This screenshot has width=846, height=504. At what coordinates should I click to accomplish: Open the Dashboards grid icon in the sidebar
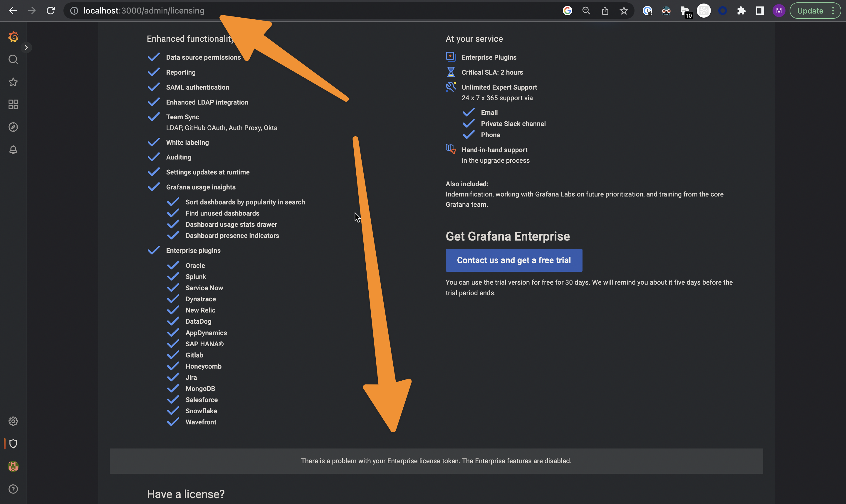click(13, 105)
